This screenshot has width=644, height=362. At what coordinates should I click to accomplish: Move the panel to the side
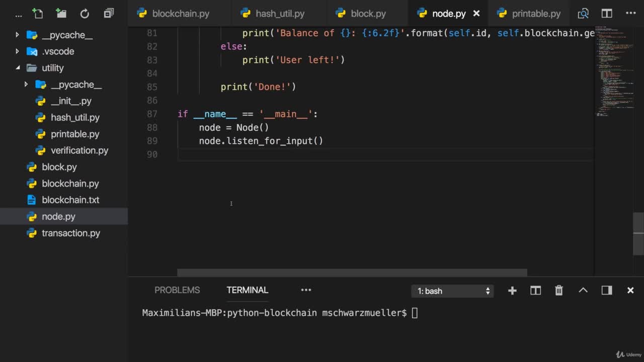607,290
